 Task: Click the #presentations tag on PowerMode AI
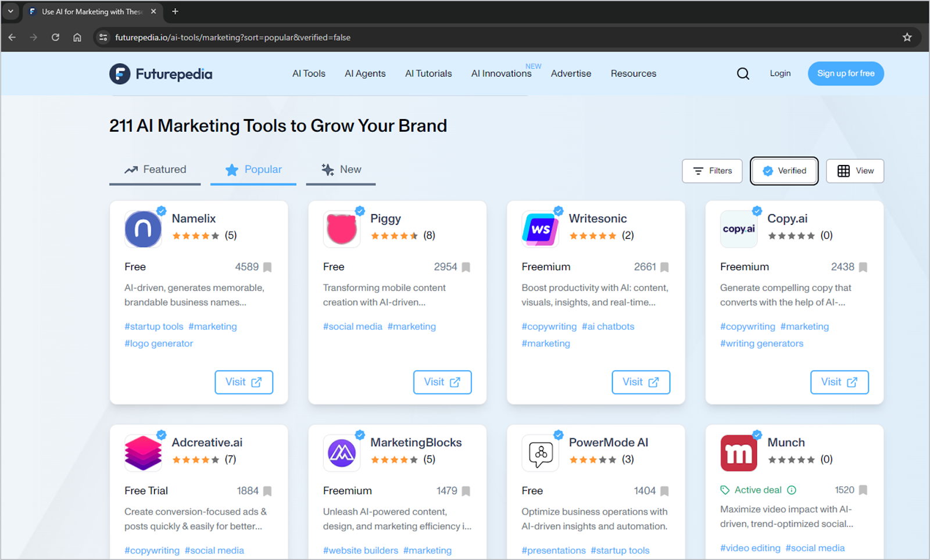pyautogui.click(x=553, y=550)
